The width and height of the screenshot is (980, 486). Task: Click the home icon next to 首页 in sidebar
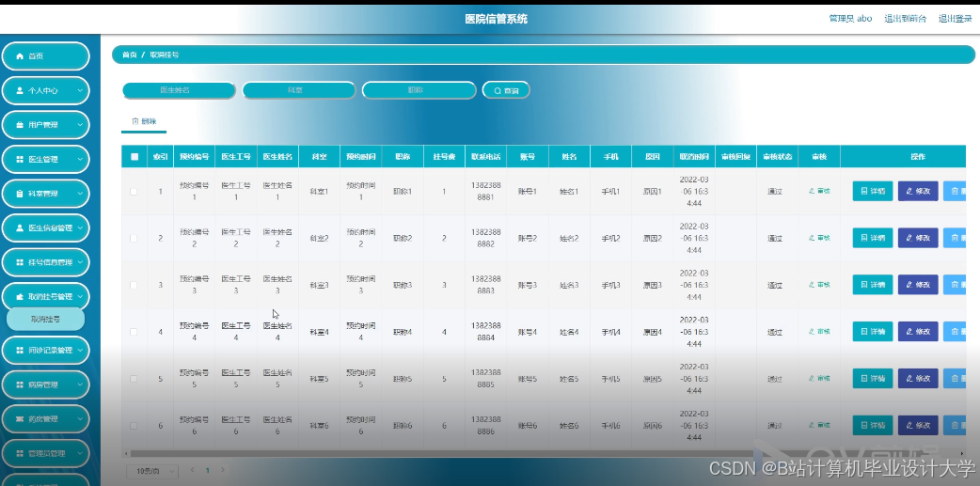pyautogui.click(x=20, y=56)
